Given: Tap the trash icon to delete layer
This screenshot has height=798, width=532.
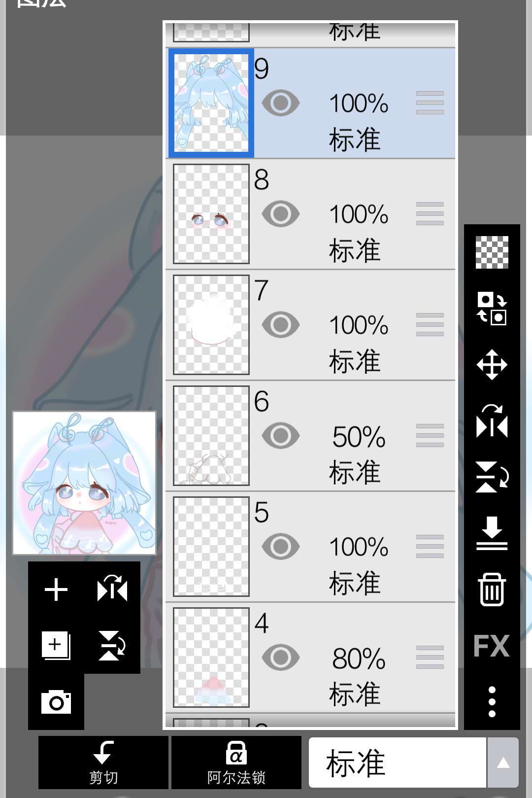Looking at the screenshot, I should click(492, 589).
